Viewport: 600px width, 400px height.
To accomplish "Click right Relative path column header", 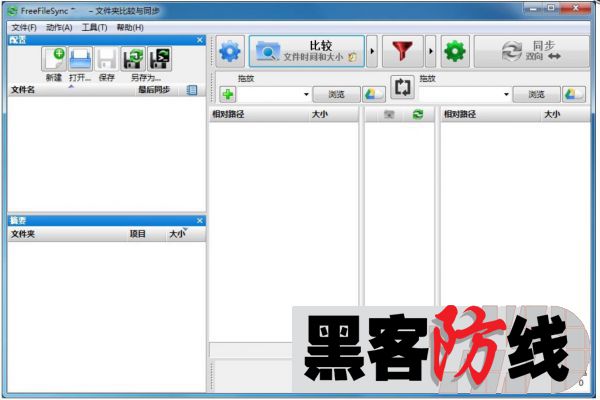I will pos(491,114).
